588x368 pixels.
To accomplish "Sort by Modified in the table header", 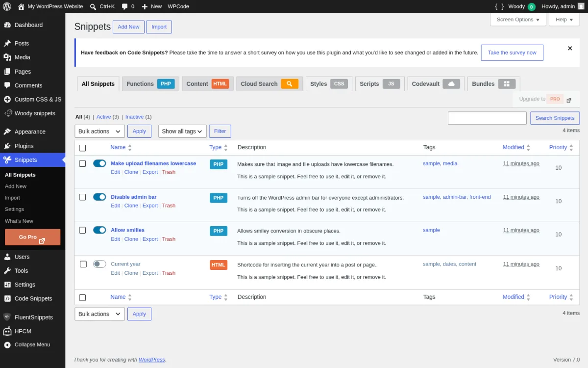I will 516,147.
